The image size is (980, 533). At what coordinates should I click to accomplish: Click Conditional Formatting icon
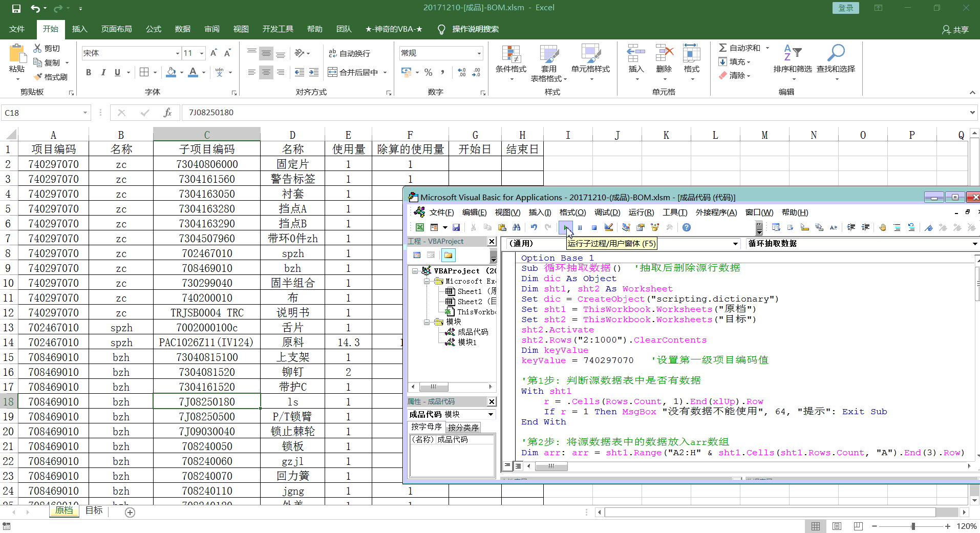pyautogui.click(x=511, y=63)
